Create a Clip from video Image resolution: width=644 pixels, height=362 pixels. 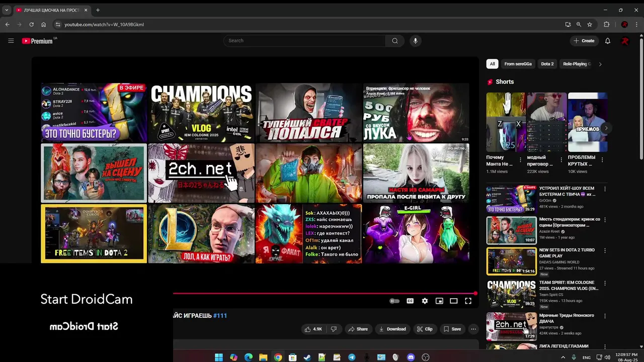click(425, 329)
